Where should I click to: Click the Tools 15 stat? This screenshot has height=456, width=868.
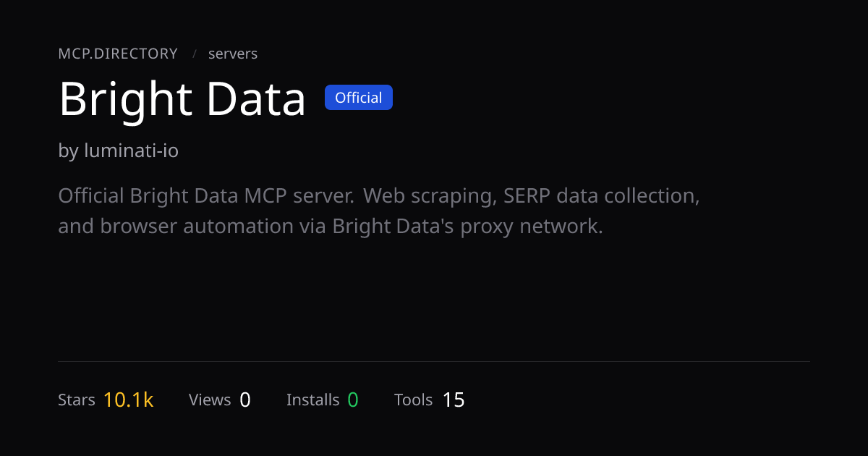point(430,400)
